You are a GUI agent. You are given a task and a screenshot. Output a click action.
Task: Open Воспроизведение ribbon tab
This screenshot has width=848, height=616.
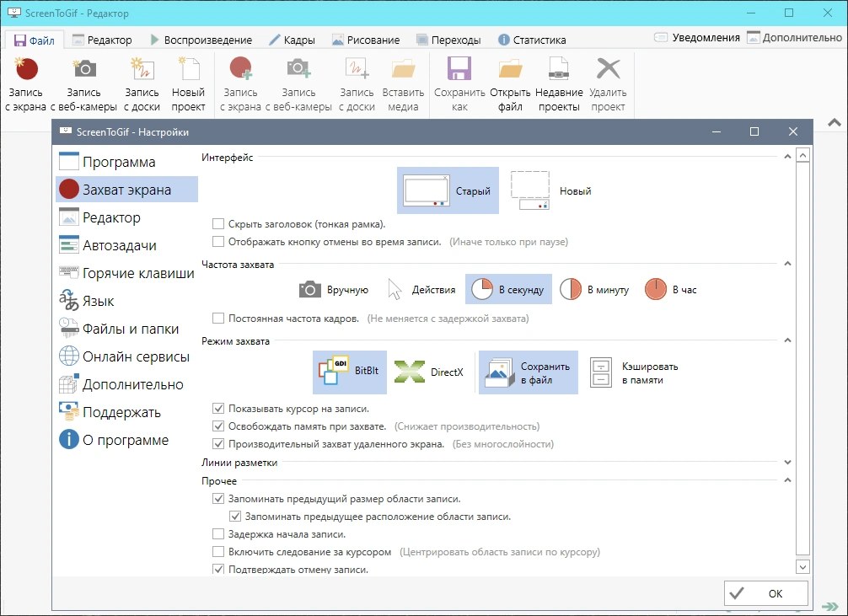tap(201, 40)
